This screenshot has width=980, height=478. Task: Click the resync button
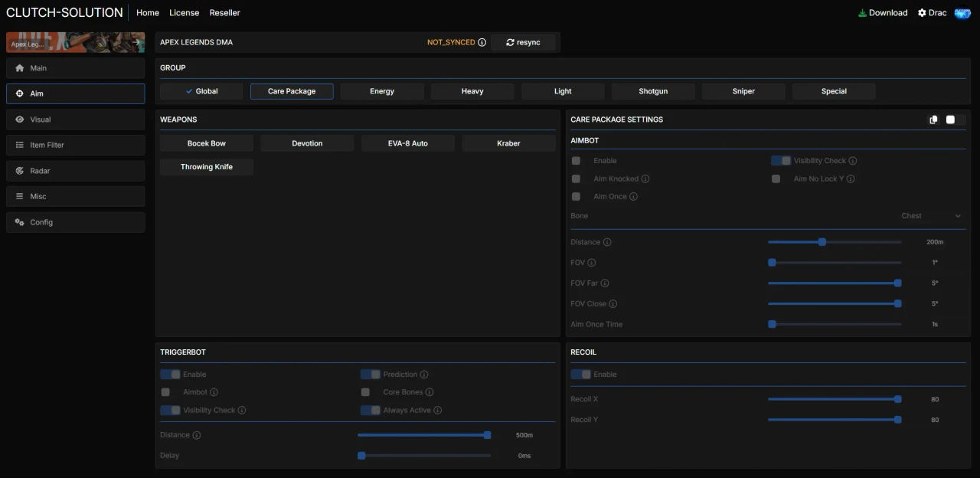[524, 42]
